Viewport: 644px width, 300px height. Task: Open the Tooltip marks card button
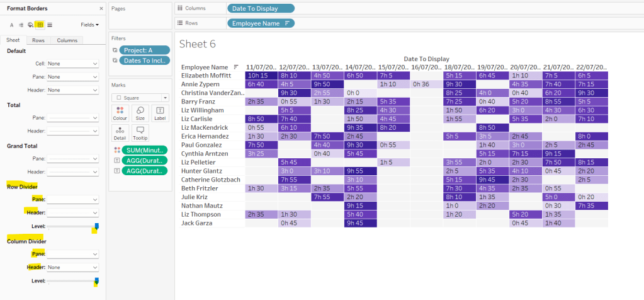pyautogui.click(x=140, y=132)
